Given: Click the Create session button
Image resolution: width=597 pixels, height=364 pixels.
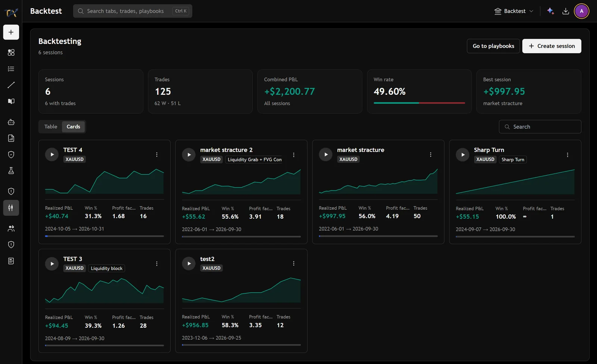Looking at the screenshot, I should pos(552,46).
